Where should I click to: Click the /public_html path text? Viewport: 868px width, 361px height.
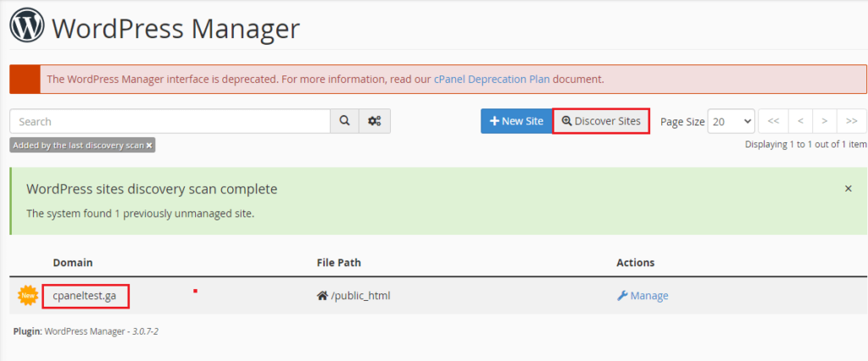361,296
